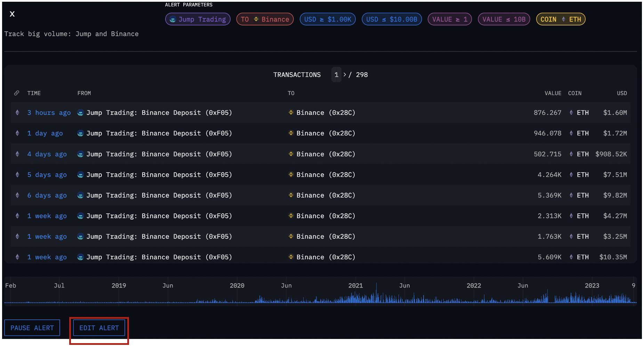Click the transactions page number field

(336, 75)
